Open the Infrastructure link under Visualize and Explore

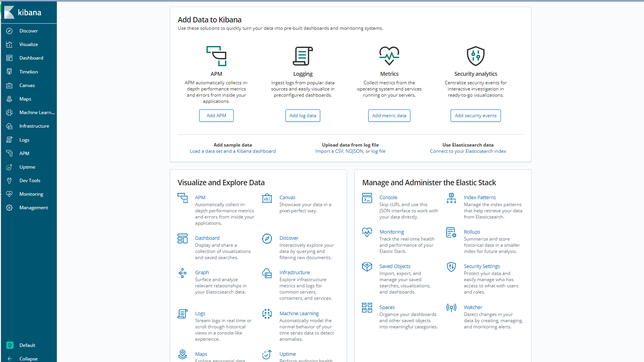[295, 273]
